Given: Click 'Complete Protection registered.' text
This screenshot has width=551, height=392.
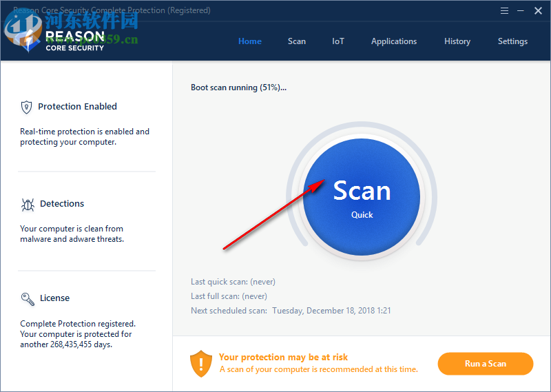Looking at the screenshot, I should pos(78,323).
